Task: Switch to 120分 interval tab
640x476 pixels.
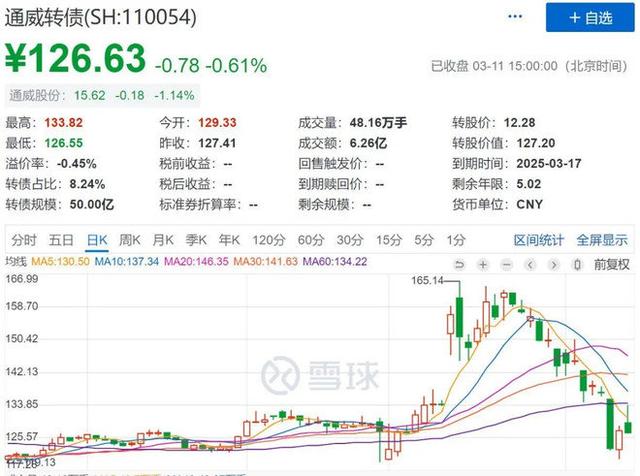Action: coord(268,240)
